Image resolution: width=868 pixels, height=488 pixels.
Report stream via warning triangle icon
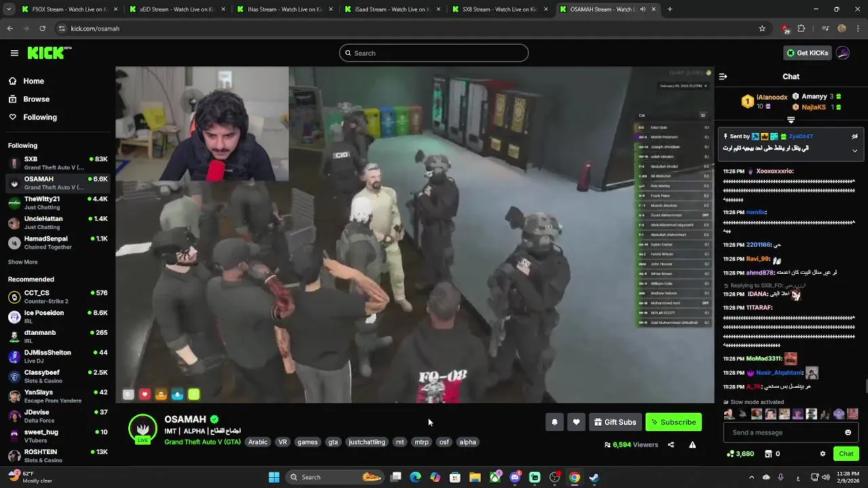pyautogui.click(x=692, y=445)
